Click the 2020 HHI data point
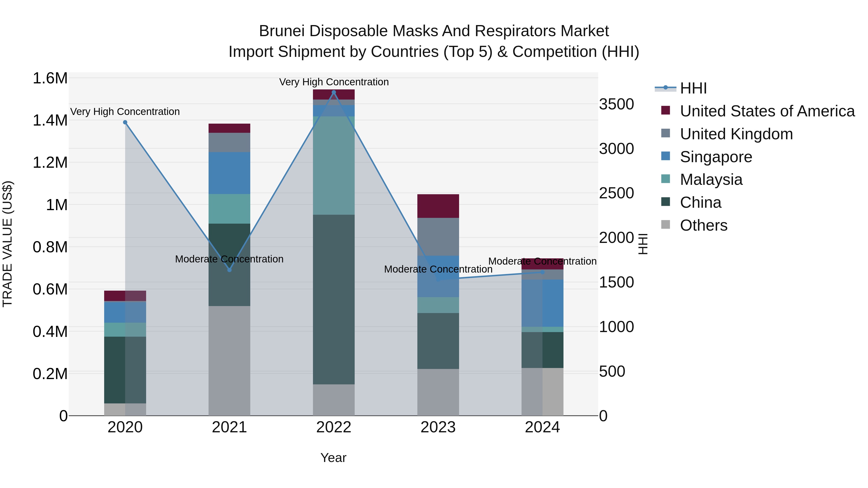 [x=125, y=122]
